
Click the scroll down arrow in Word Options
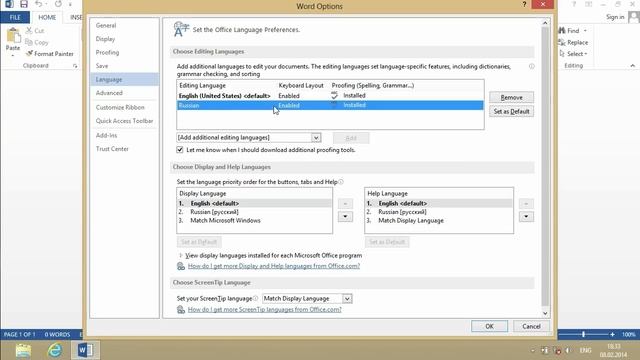[x=545, y=313]
